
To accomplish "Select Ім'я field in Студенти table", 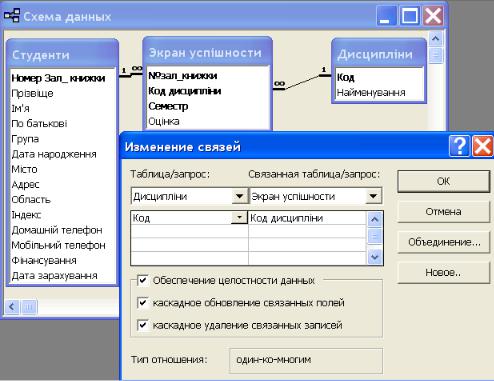I will pyautogui.click(x=20, y=109).
